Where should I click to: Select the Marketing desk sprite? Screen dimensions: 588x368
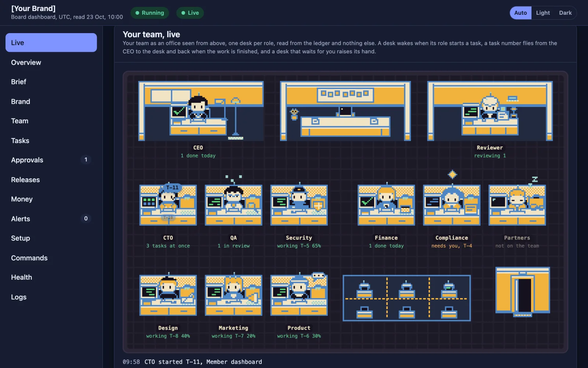click(233, 295)
